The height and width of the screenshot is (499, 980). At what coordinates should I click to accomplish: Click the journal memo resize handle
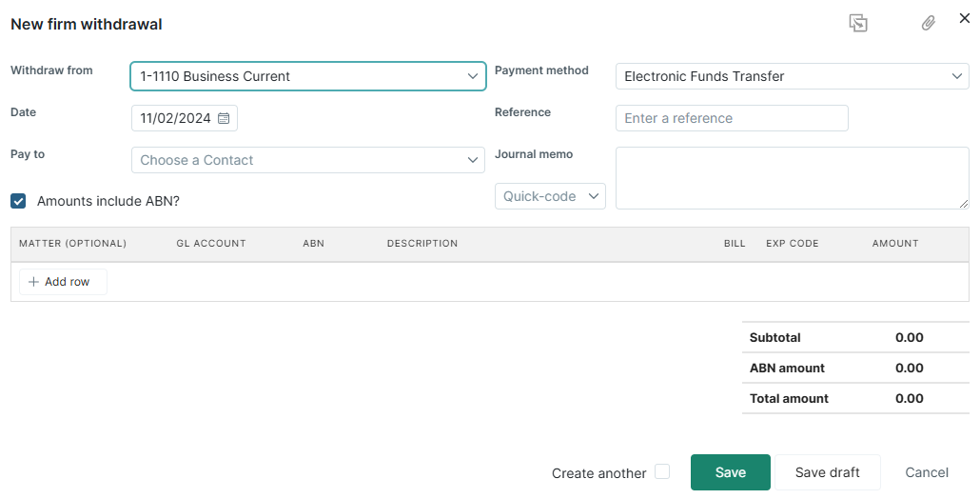[964, 204]
